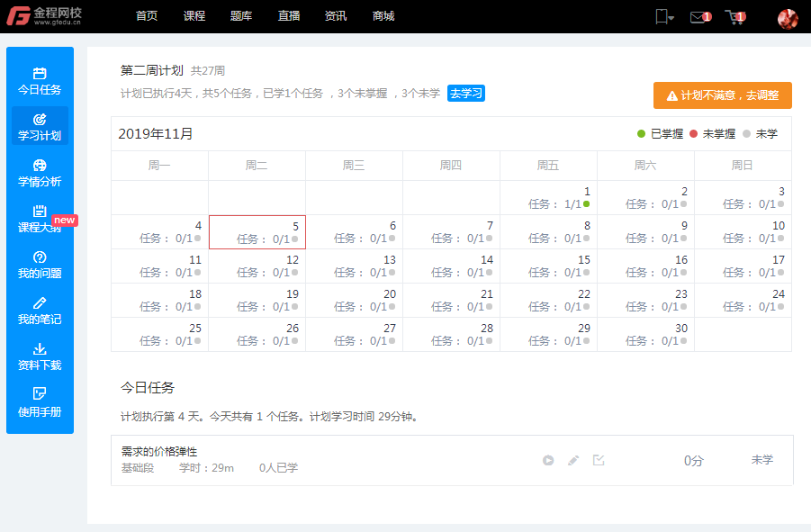This screenshot has width=811, height=532.
Task: Play the 需求的价格弹性 task video
Action: [x=548, y=460]
